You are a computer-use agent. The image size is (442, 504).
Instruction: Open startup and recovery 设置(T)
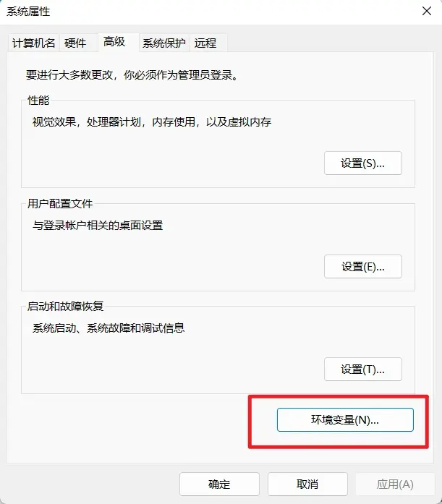(363, 370)
